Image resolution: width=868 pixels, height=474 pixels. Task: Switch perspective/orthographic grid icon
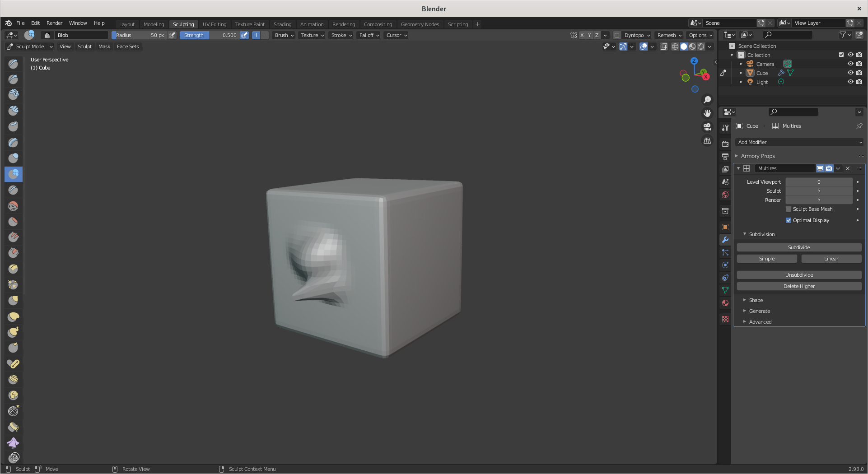click(707, 141)
